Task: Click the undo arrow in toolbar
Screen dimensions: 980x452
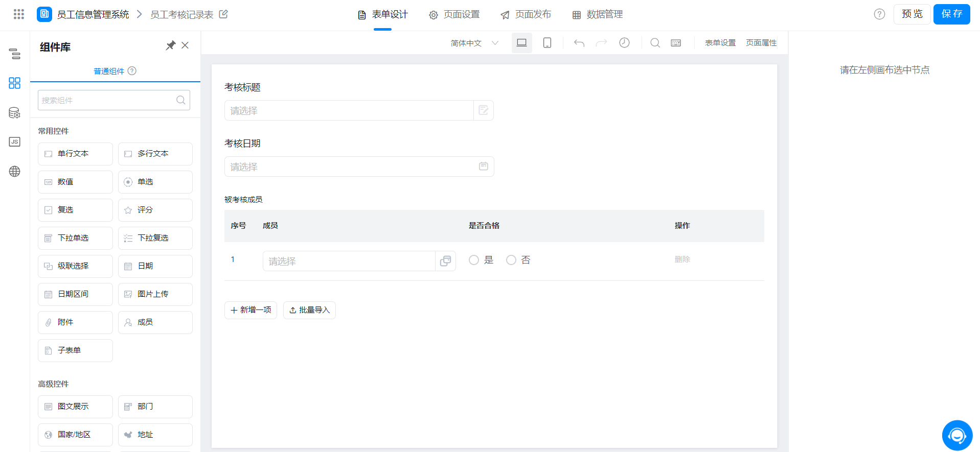Action: 579,43
